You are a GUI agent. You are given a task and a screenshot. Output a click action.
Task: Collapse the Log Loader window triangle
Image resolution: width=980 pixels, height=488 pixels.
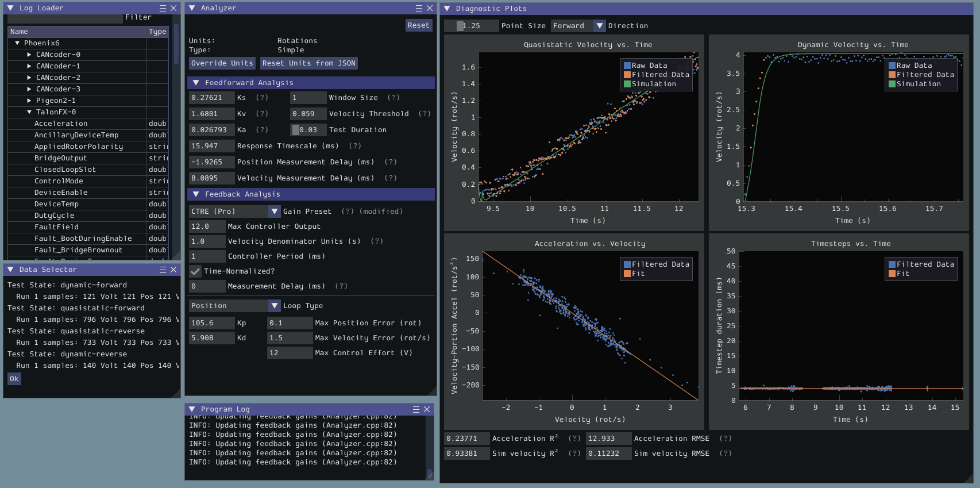click(x=10, y=8)
